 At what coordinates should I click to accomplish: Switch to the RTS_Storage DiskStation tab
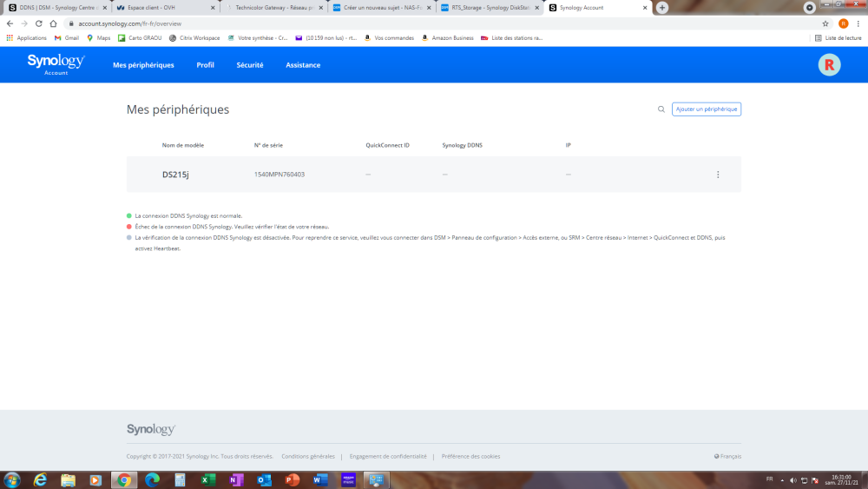tap(490, 8)
